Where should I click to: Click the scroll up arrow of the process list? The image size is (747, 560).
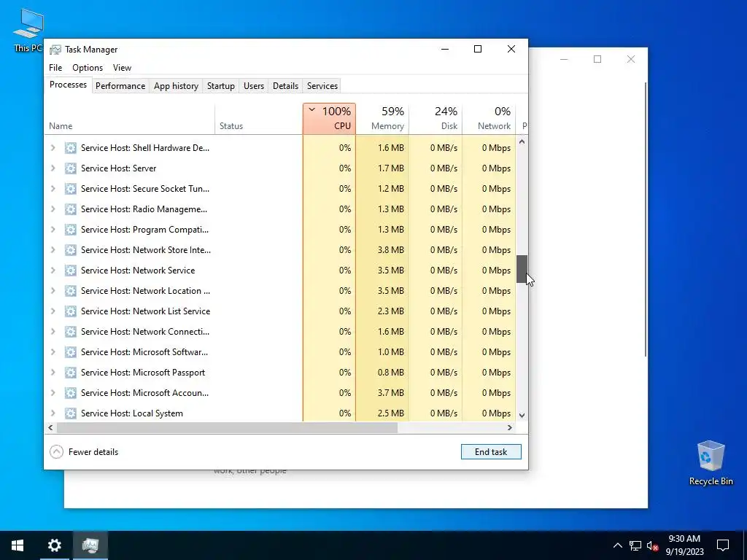point(522,141)
